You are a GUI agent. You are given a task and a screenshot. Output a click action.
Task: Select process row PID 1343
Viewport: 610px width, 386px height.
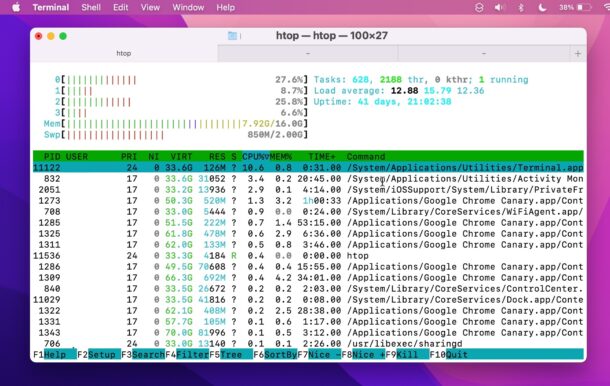click(x=308, y=333)
